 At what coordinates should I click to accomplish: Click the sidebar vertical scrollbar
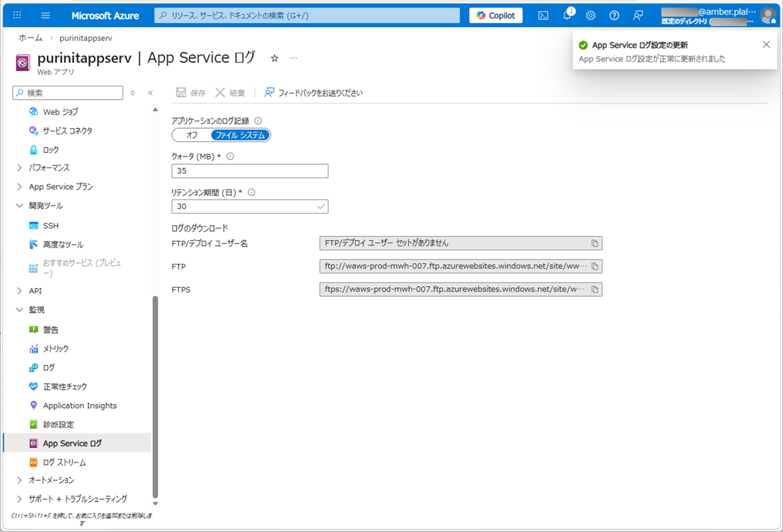pos(155,397)
